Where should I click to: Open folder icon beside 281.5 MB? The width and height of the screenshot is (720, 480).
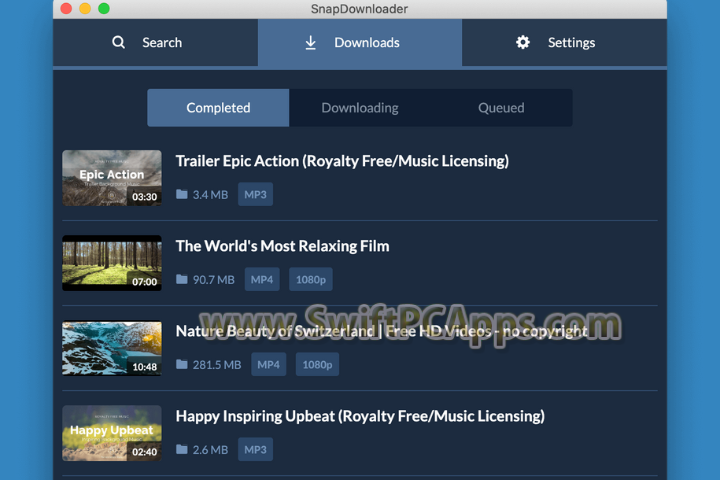coord(182,364)
